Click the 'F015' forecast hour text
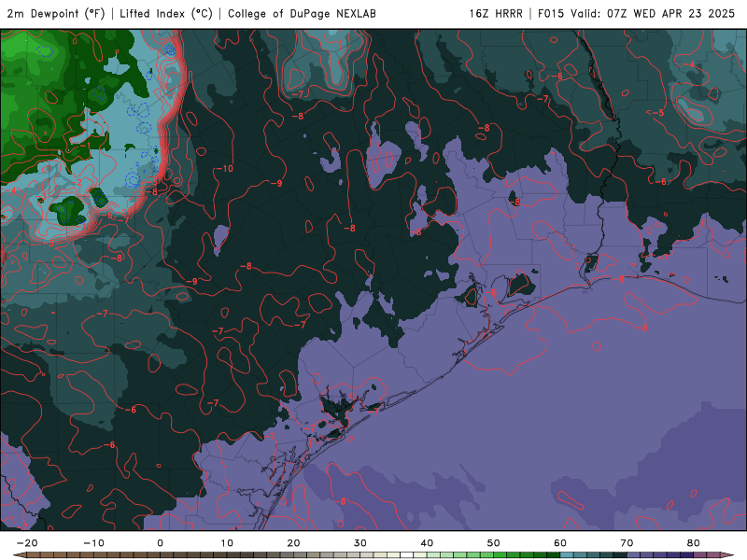 pos(551,14)
